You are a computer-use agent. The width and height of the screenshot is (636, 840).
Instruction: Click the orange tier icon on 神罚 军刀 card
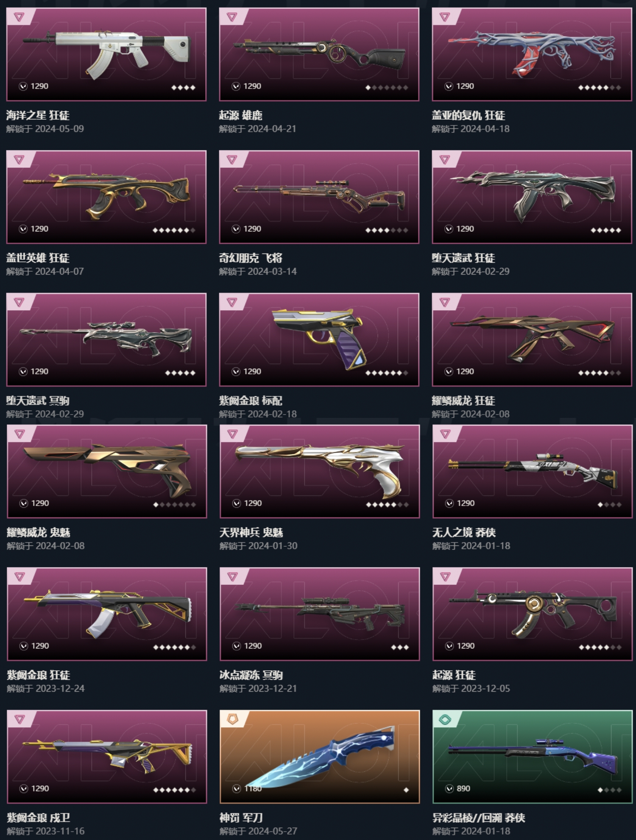pos(232,719)
